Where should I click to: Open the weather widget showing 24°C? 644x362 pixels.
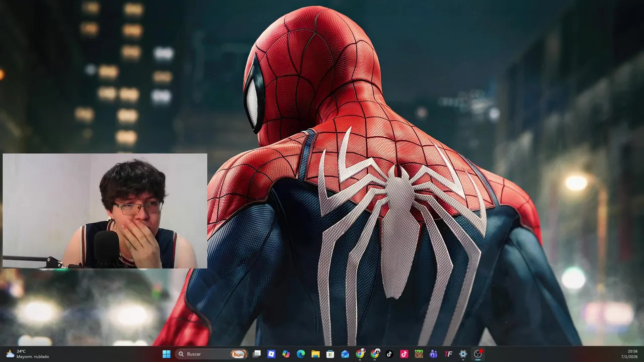point(28,354)
